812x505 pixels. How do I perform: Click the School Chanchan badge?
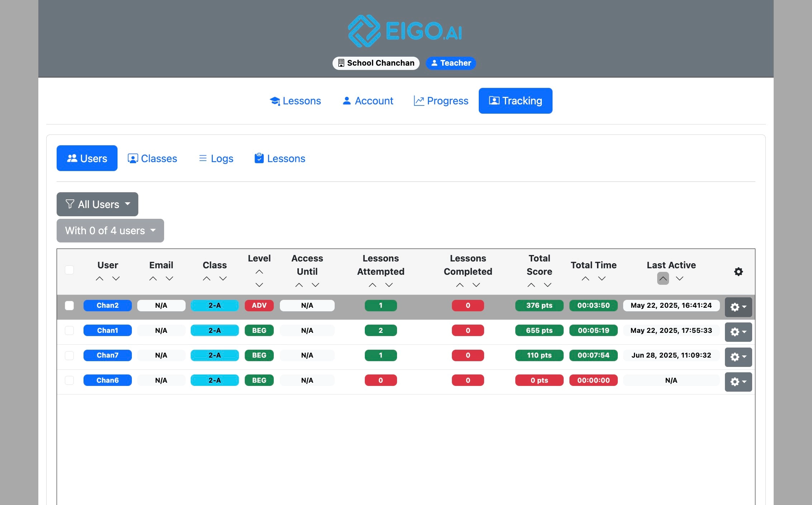coord(376,63)
